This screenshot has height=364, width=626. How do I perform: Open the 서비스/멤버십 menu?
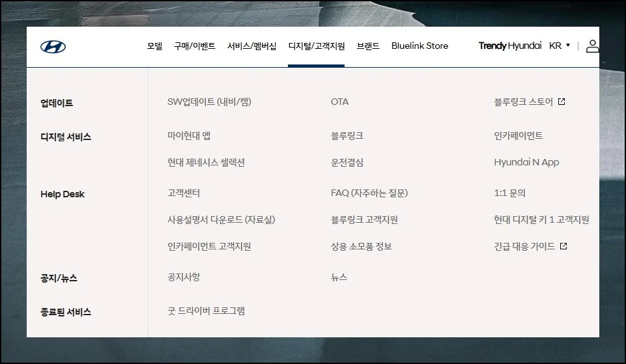251,46
